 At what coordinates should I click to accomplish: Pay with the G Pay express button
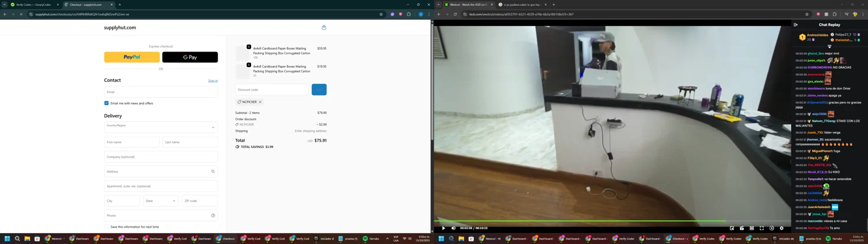[x=190, y=57]
